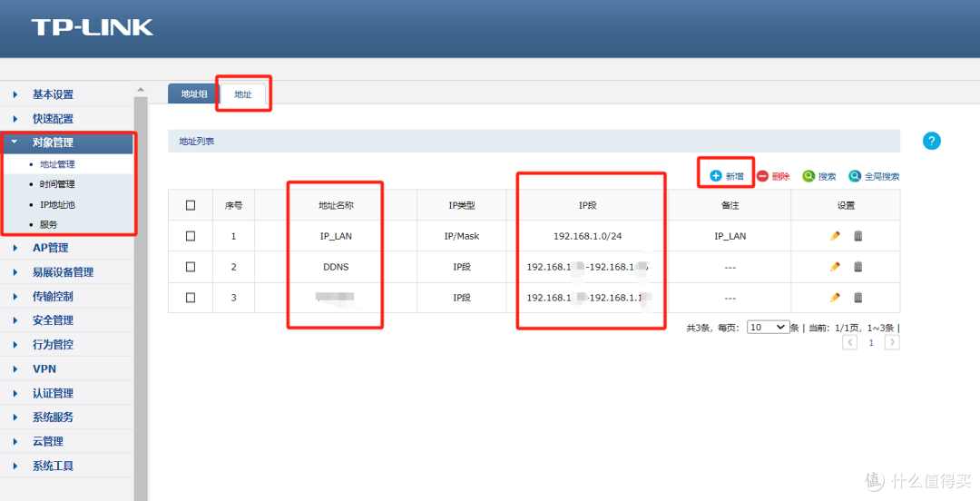The height and width of the screenshot is (501, 980).
Task: Click the 设置 column header
Action: coord(847,205)
